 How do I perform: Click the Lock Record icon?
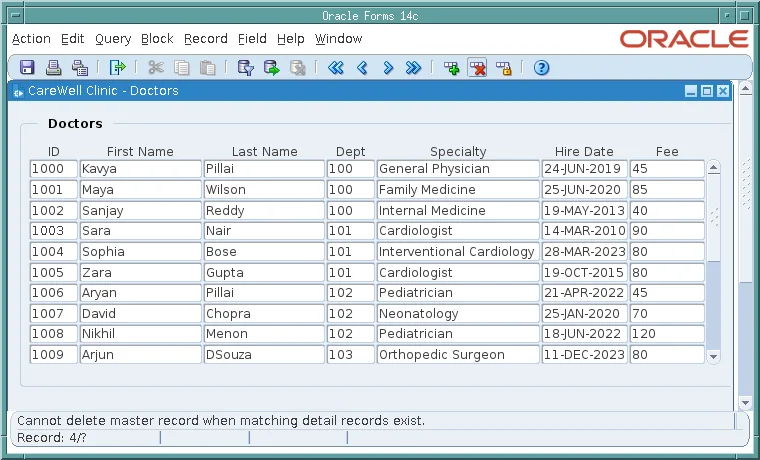(x=504, y=67)
